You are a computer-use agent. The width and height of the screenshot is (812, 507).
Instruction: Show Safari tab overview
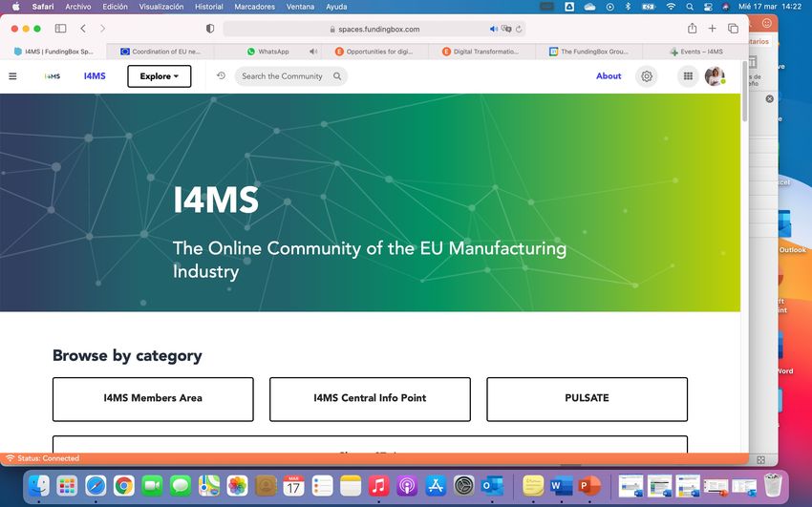click(733, 29)
